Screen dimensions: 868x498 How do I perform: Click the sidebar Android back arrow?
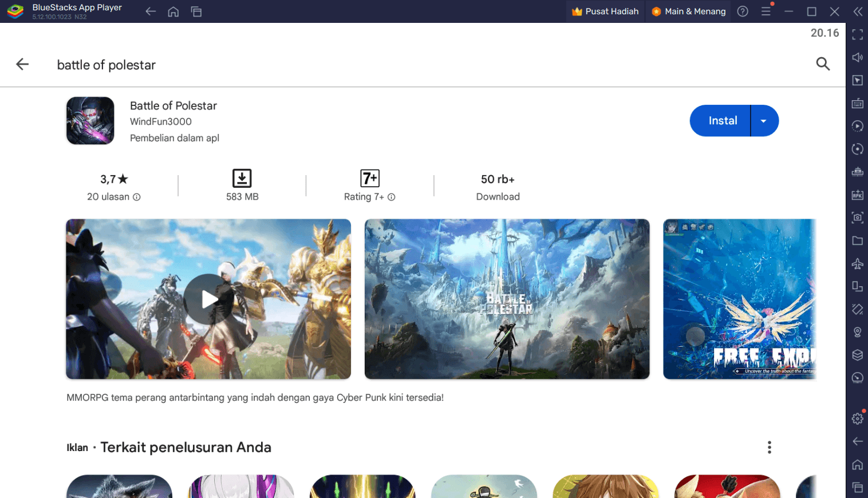point(857,441)
